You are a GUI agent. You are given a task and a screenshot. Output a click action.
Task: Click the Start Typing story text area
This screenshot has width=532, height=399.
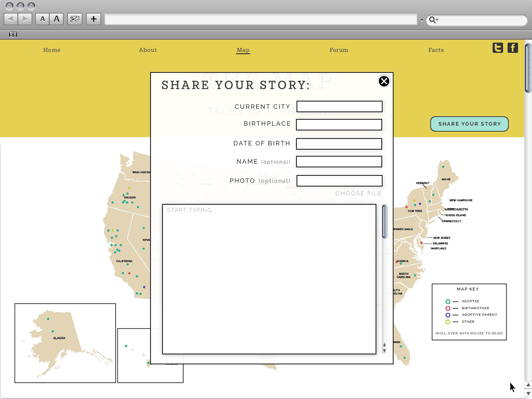tap(269, 279)
